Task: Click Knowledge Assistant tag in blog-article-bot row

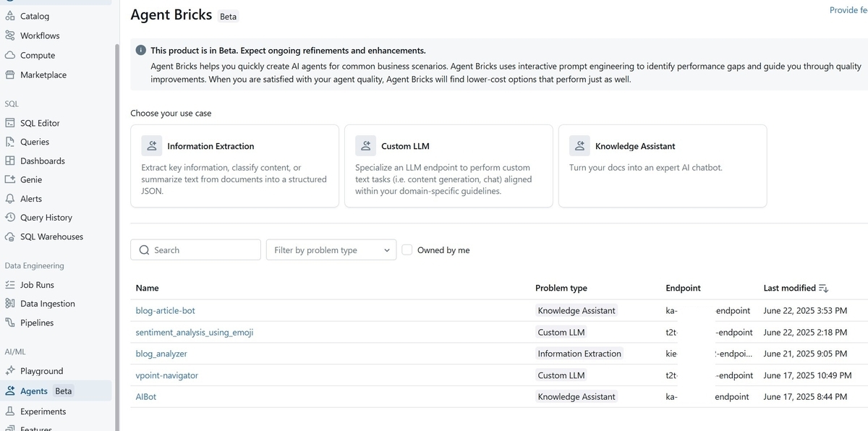Action: (576, 311)
